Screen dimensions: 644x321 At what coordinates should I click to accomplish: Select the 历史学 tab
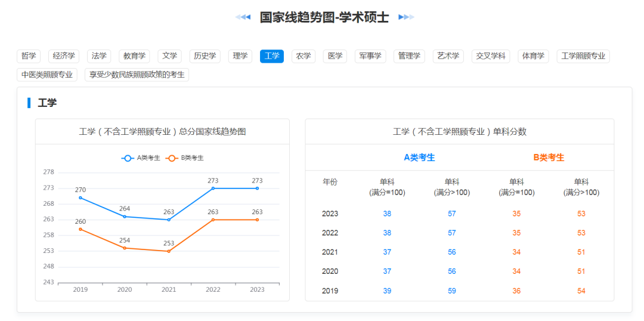(205, 56)
